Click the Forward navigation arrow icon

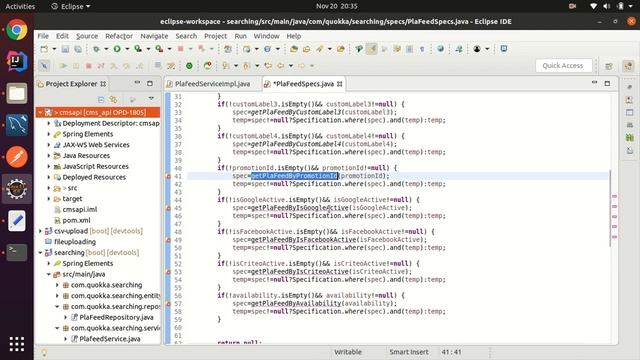click(301, 66)
